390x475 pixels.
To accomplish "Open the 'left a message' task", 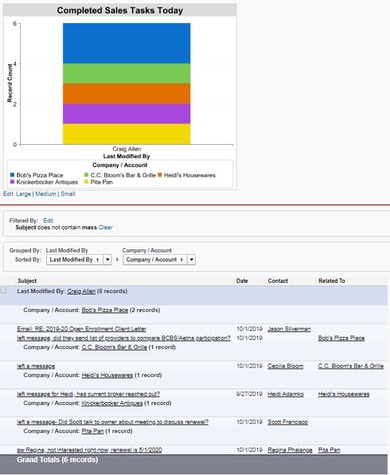I will [36, 366].
